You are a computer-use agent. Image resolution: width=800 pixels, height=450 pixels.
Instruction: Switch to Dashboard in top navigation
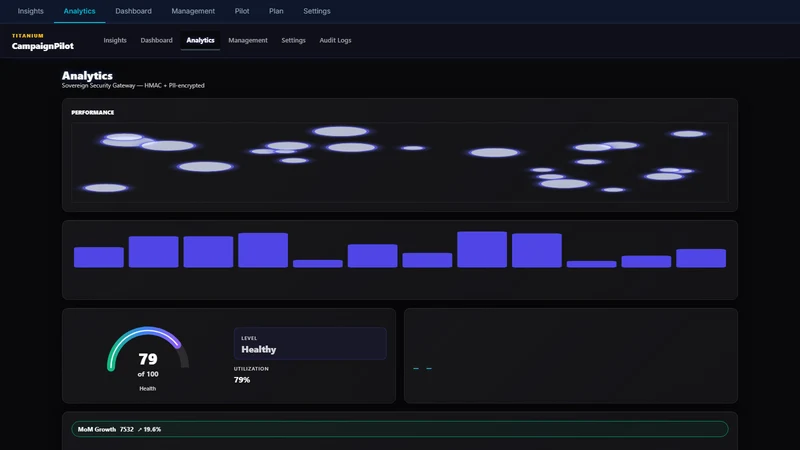pos(133,11)
